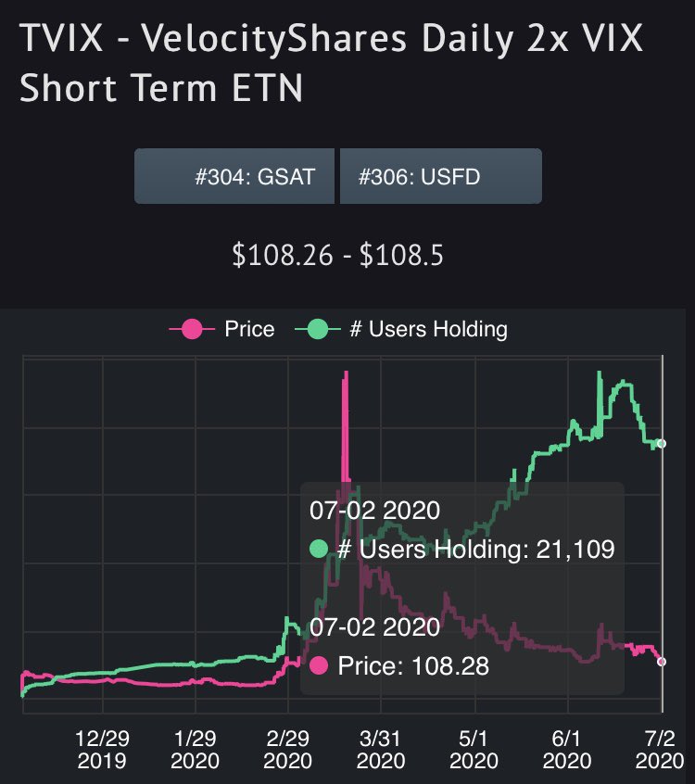The image size is (695, 784).
Task: Select the 3/31 2020 x-axis date label
Action: click(381, 750)
